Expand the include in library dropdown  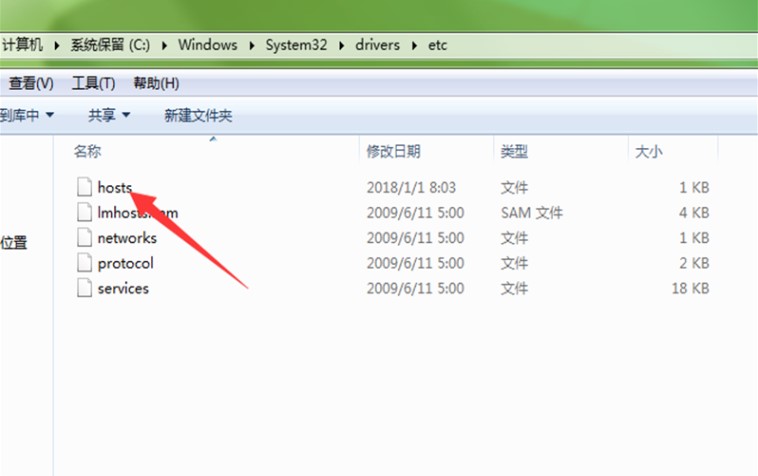click(x=27, y=116)
